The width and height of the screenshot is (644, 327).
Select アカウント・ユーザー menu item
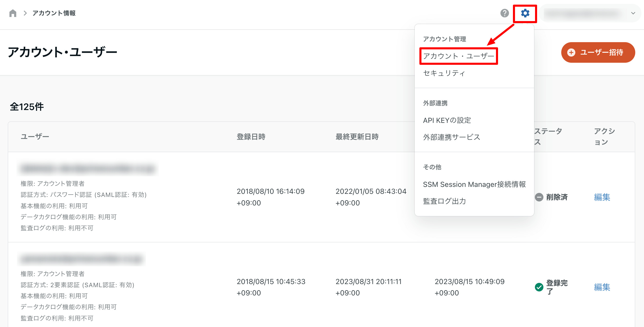[x=459, y=56]
